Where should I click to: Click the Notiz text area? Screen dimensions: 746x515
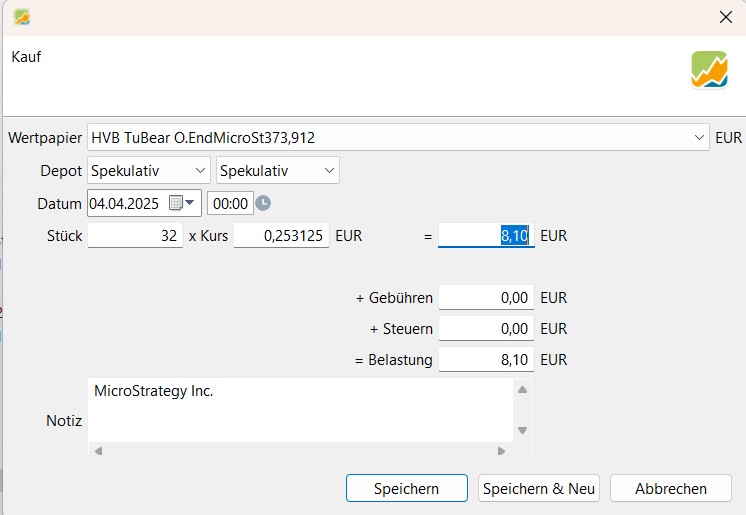[x=300, y=410]
